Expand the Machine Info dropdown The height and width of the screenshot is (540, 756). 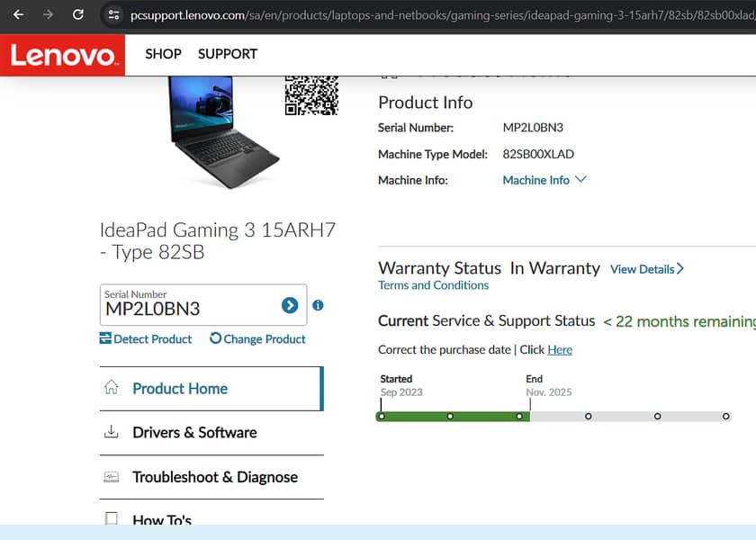tap(544, 180)
